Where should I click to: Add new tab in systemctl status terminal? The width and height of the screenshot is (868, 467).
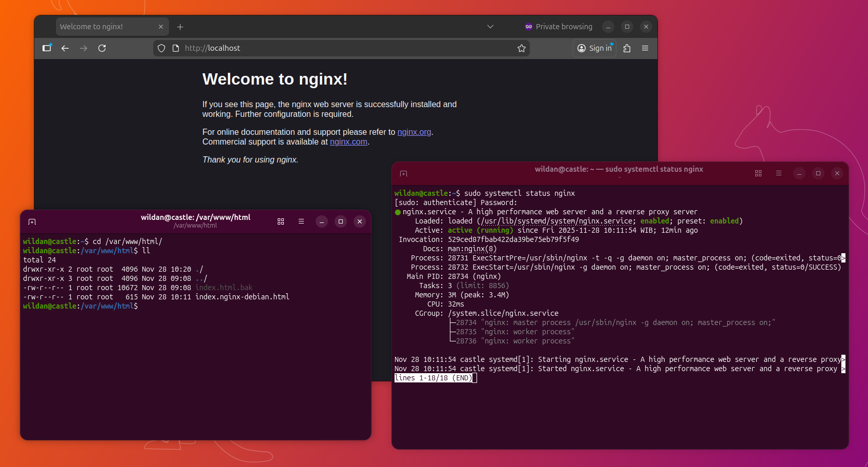(x=403, y=174)
